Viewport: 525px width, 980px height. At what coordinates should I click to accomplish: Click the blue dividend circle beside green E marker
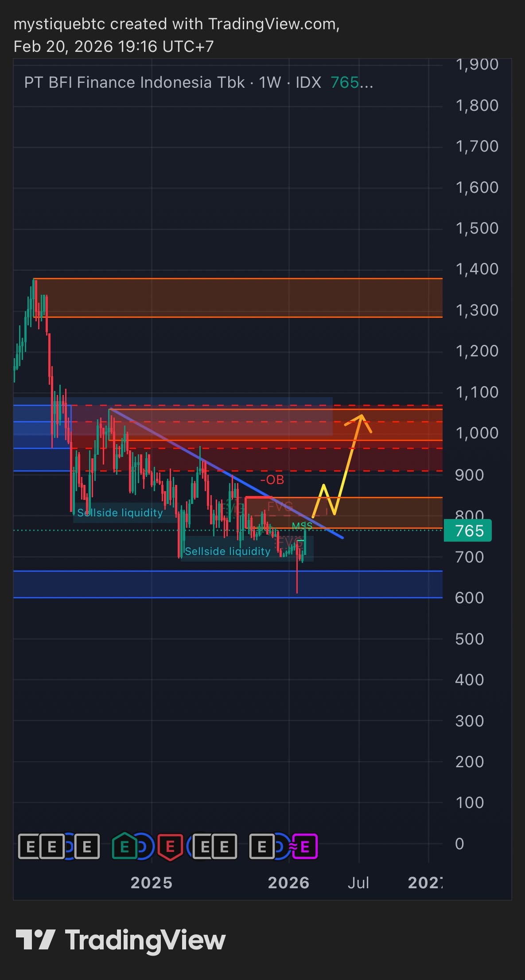click(x=144, y=847)
